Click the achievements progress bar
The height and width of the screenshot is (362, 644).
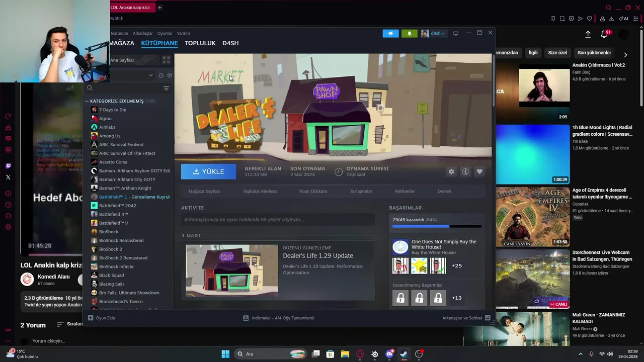437,226
